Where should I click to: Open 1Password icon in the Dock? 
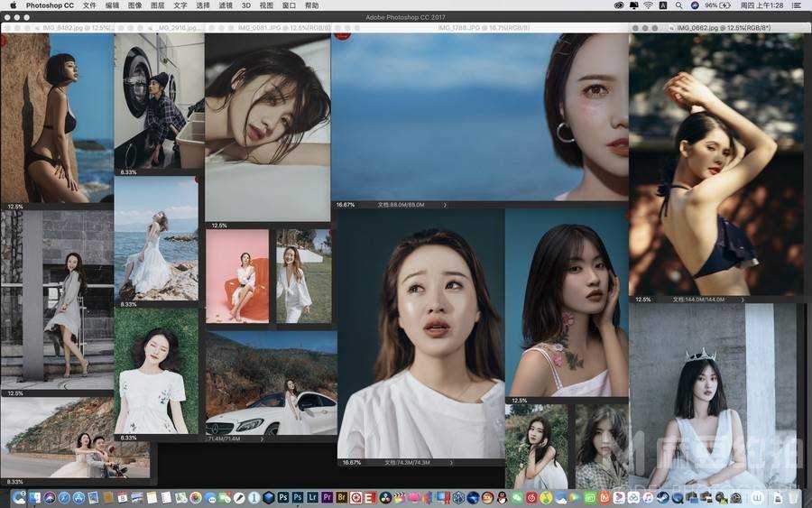pyautogui.click(x=254, y=498)
